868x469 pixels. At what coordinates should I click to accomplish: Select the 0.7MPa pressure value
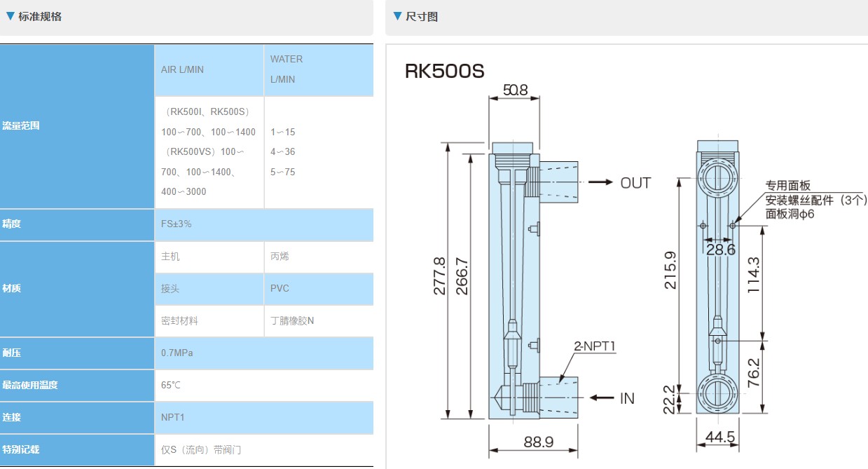click(177, 353)
